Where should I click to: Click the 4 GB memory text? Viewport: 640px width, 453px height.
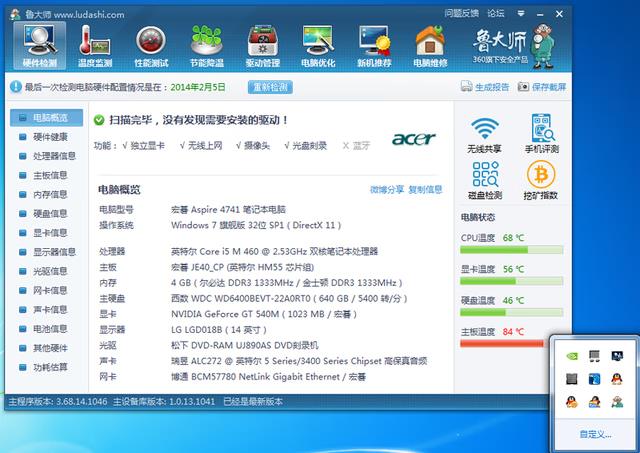click(x=287, y=283)
